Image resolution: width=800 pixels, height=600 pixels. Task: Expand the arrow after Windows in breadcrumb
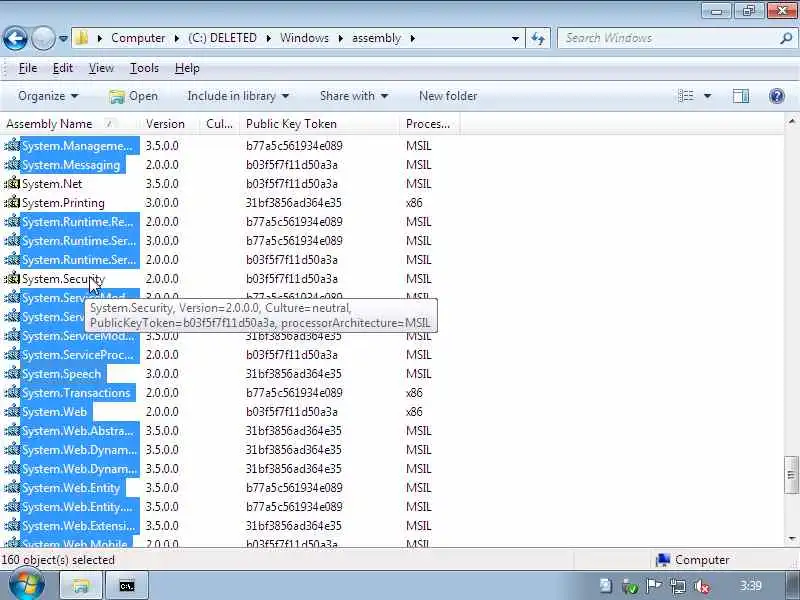[340, 38]
